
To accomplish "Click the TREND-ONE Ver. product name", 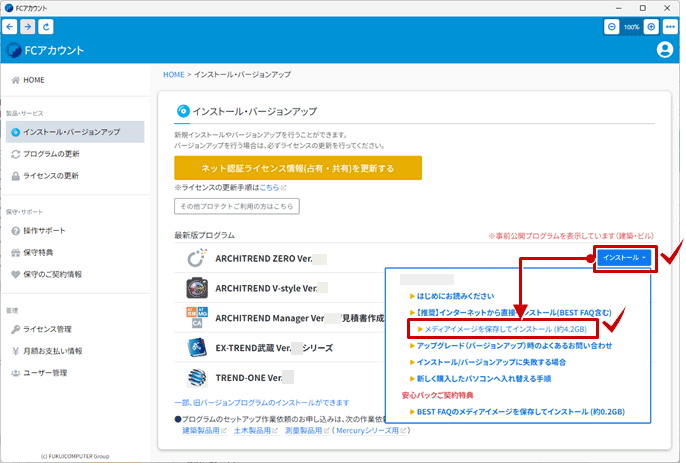I will tap(248, 378).
